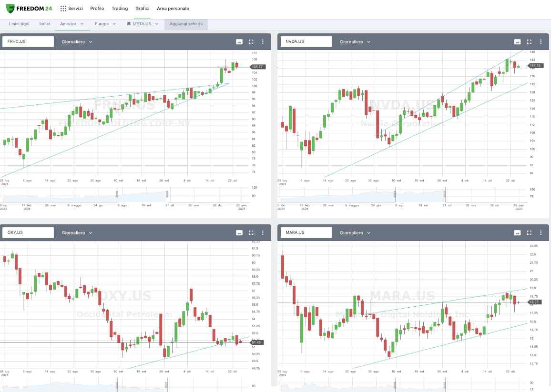Image resolution: width=551 pixels, height=392 pixels.
Task: Expand the America tab dropdown arrow
Action: [82, 24]
